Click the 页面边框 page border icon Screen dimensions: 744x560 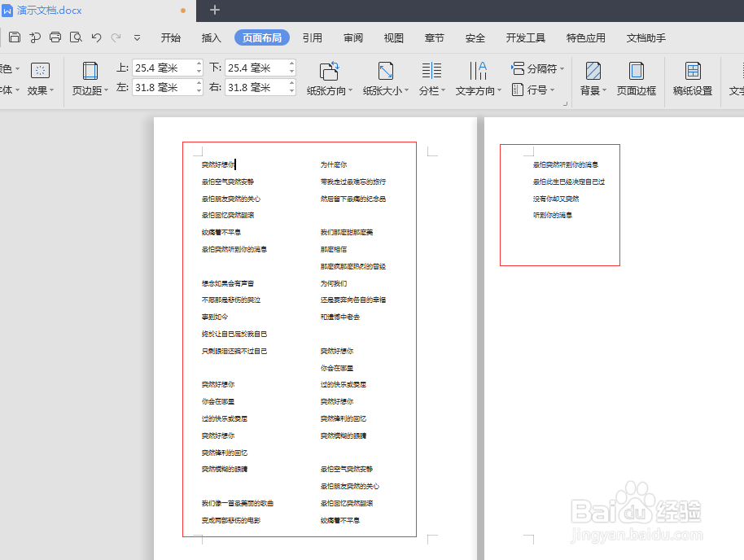[x=637, y=71]
